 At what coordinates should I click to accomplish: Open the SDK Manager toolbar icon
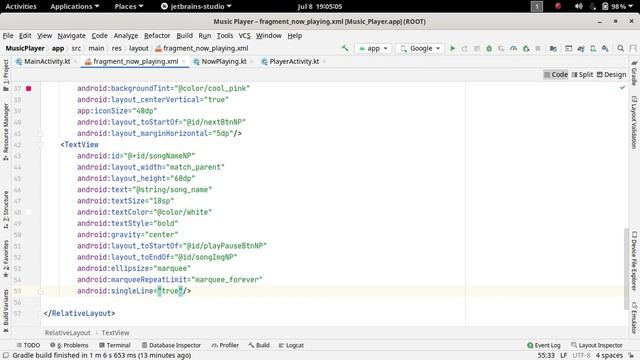pos(605,48)
